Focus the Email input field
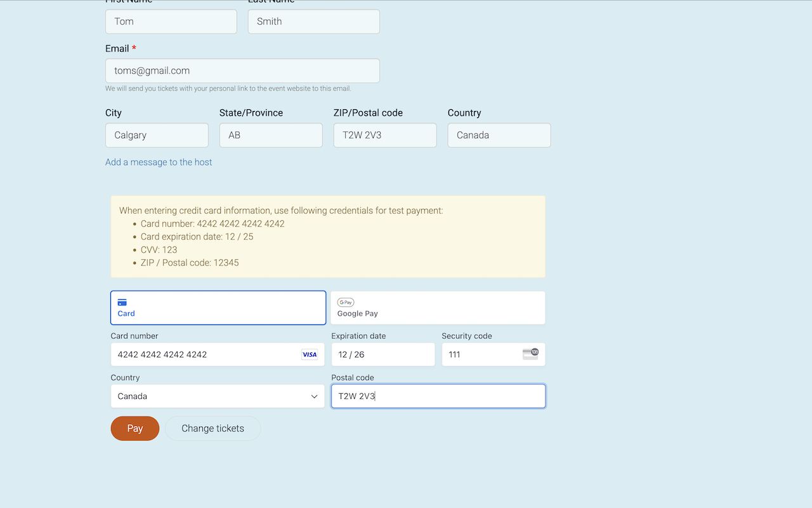 (x=242, y=71)
